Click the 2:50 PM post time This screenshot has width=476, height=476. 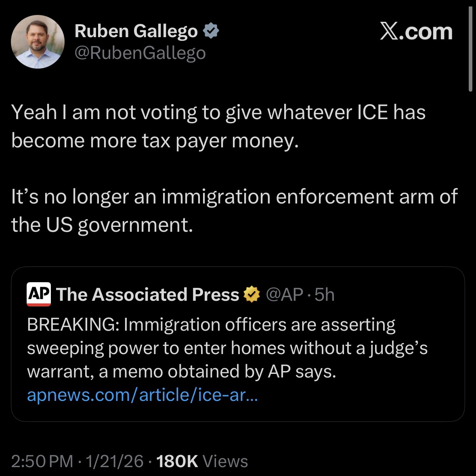[42, 461]
